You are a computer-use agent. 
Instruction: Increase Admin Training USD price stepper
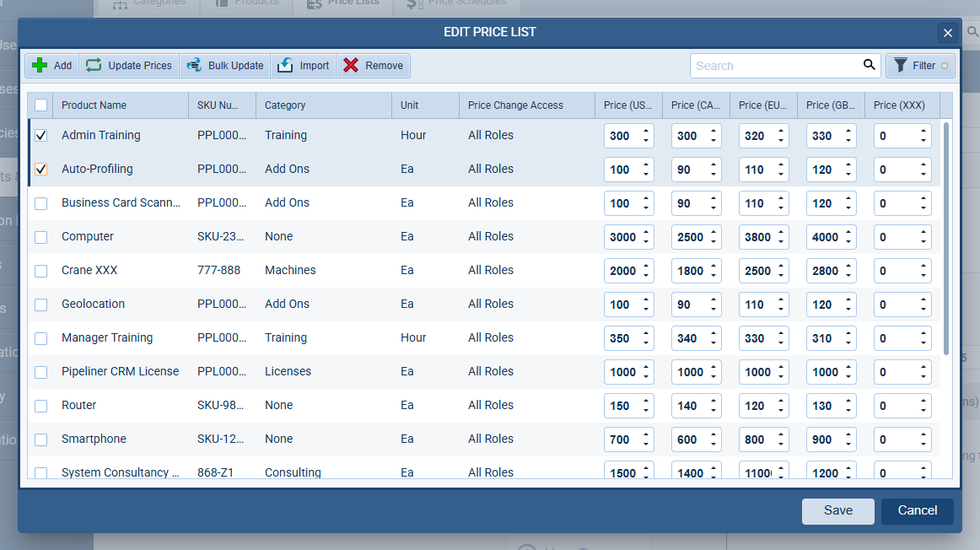[646, 131]
